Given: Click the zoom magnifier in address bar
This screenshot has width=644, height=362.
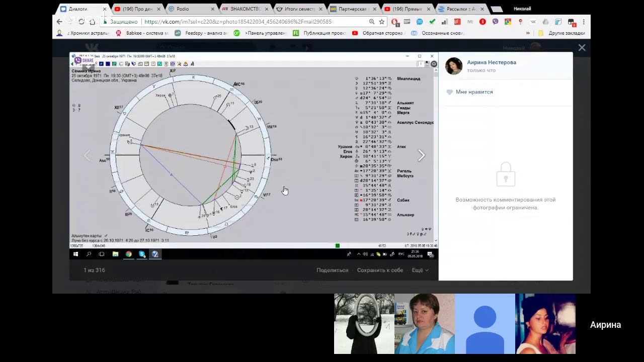Looking at the screenshot, I should click(372, 22).
